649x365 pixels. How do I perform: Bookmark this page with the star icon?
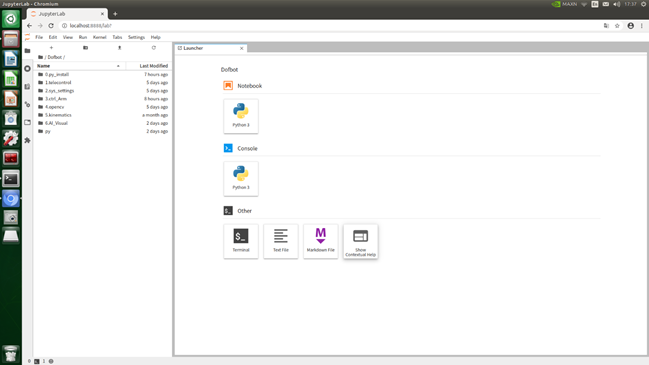tap(617, 26)
